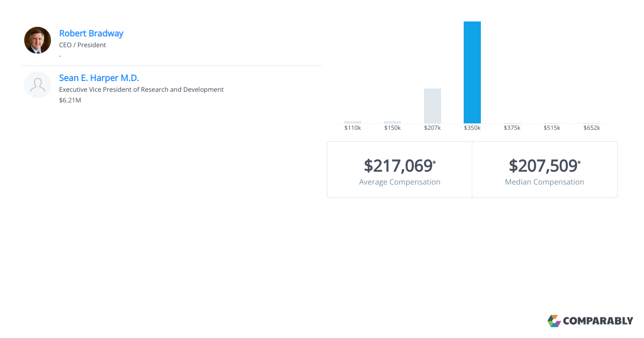
Task: Click the Comparably logo icon
Action: tap(554, 321)
